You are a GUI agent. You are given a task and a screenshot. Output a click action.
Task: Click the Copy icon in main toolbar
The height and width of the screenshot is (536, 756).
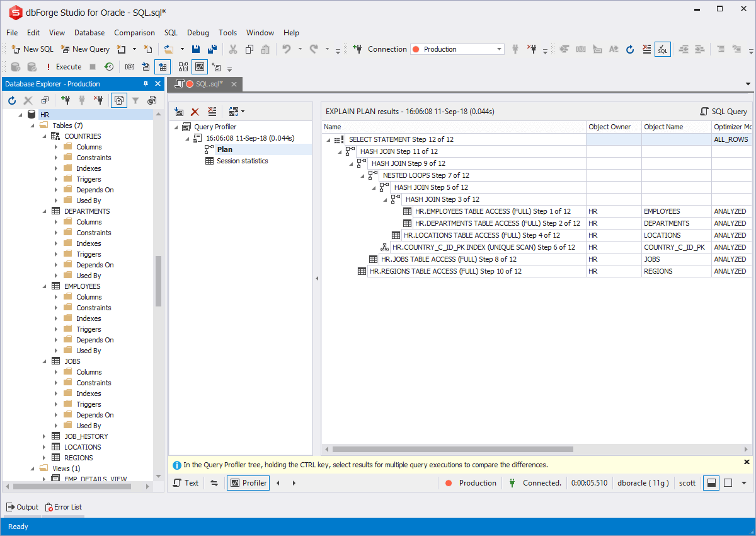pos(249,49)
